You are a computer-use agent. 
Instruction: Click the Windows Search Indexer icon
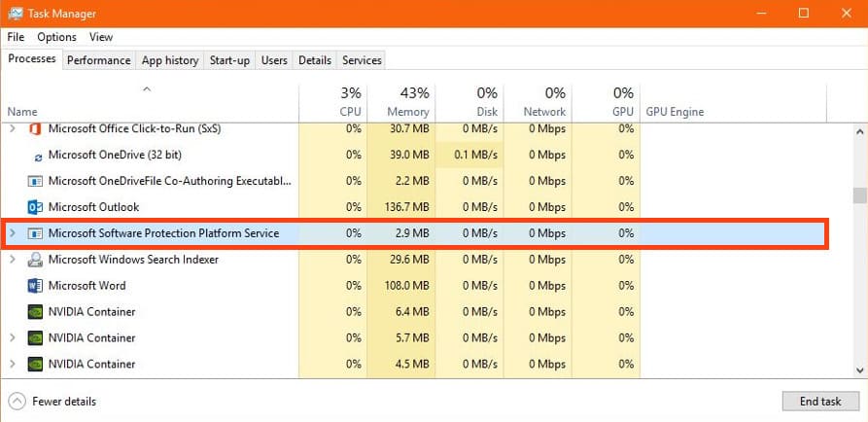pyautogui.click(x=35, y=260)
